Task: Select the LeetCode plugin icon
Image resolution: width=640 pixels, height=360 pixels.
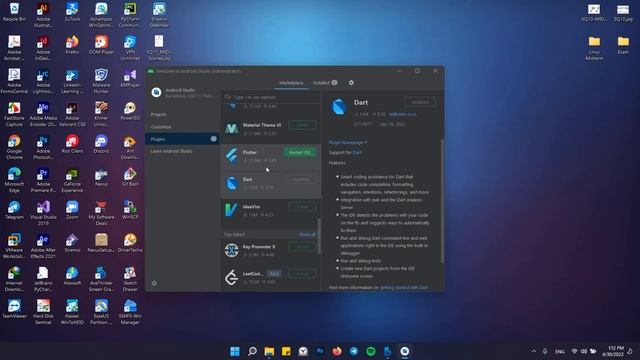Action: (x=231, y=277)
